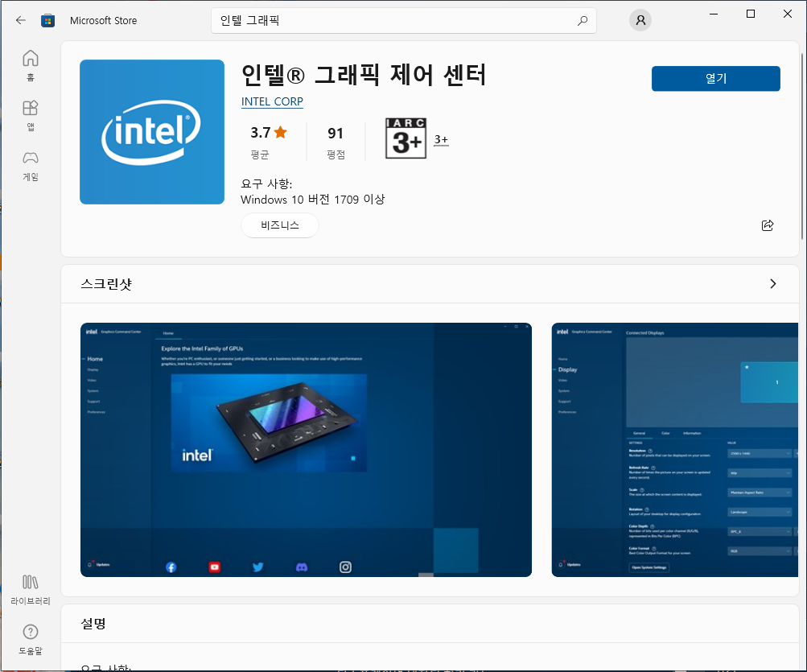The image size is (807, 672).
Task: Open the 라이브러리 (Library) sidebar item
Action: click(31, 590)
